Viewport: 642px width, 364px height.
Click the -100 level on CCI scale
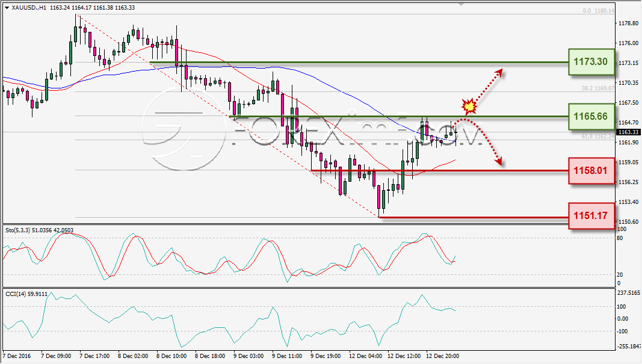pyautogui.click(x=622, y=332)
